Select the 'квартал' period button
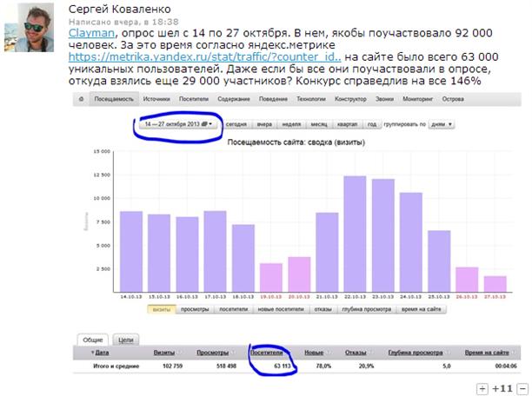 [354, 124]
